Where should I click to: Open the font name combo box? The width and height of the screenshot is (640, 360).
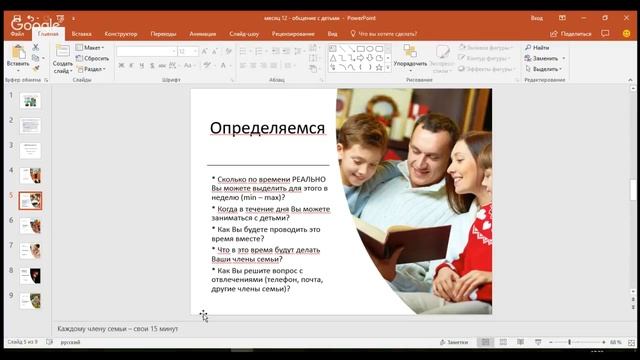147,51
